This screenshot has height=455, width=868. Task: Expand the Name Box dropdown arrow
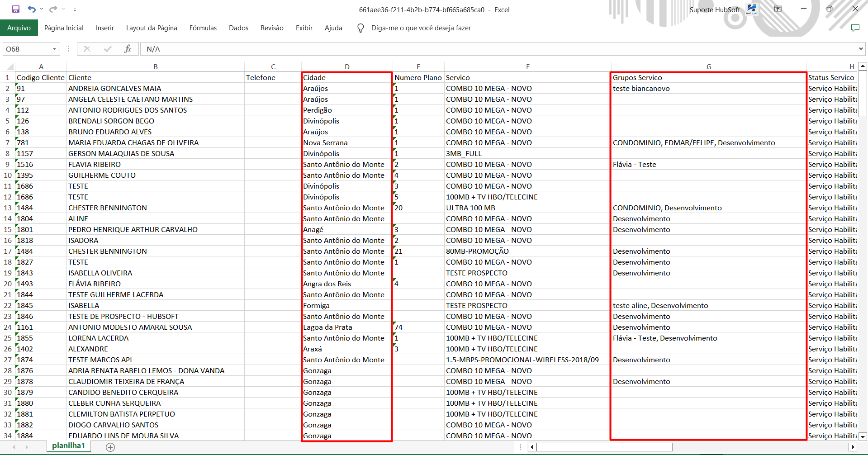[x=54, y=49]
